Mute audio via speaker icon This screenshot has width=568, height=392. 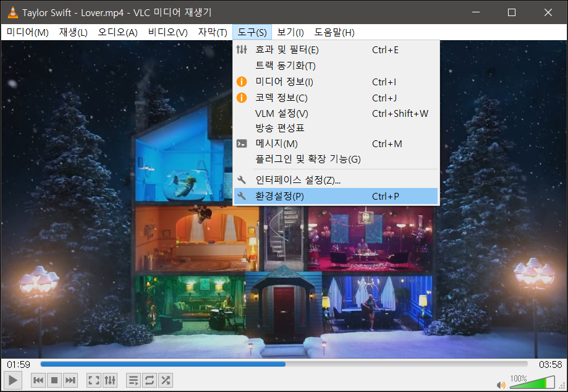(501, 385)
